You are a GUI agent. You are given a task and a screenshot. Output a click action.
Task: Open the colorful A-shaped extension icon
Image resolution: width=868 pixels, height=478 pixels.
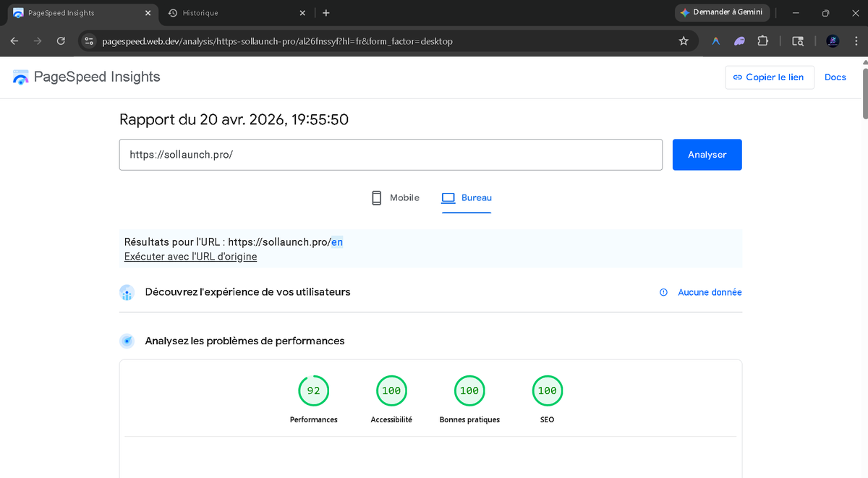click(x=716, y=41)
